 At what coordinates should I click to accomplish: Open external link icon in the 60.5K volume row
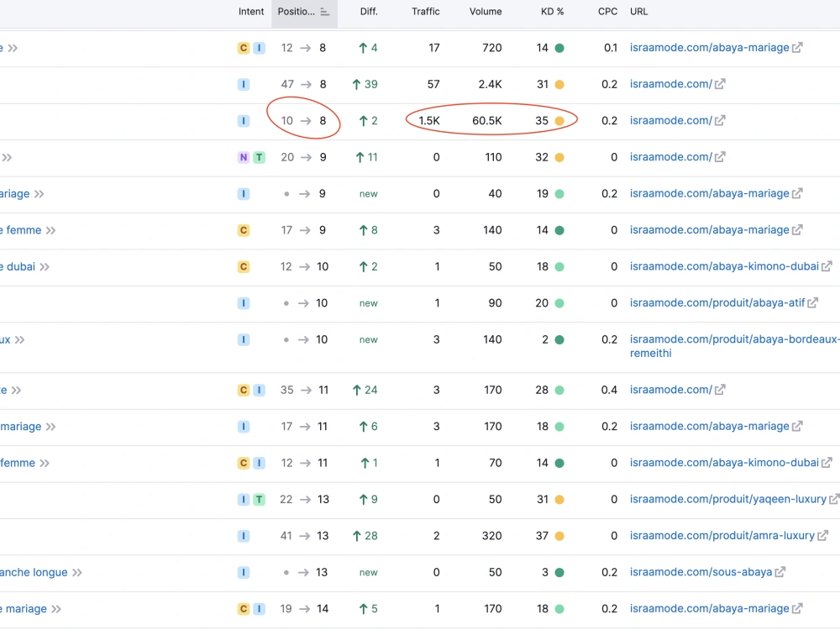[720, 120]
